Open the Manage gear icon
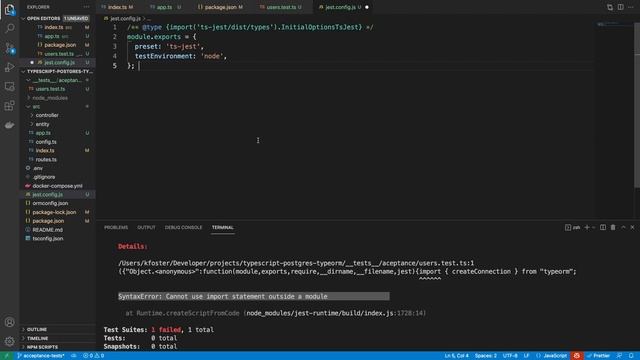 [x=9, y=341]
